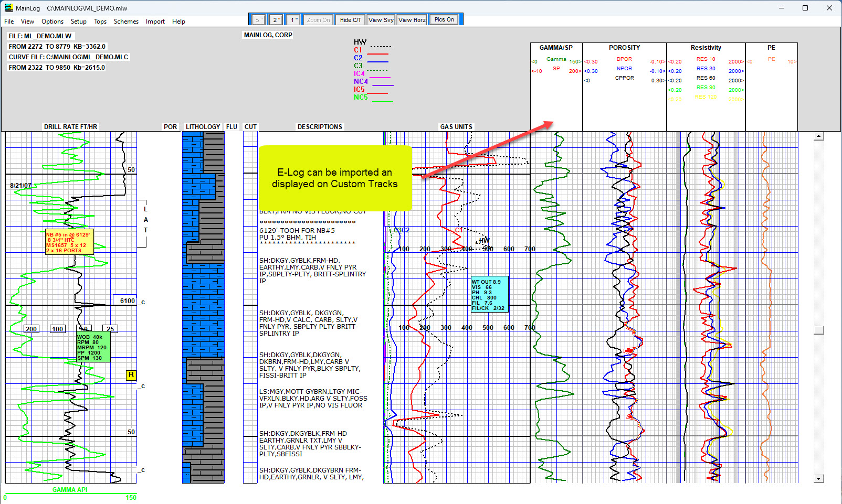Select the 1" scale button
Screen dimensions: 842x504
coord(294,20)
